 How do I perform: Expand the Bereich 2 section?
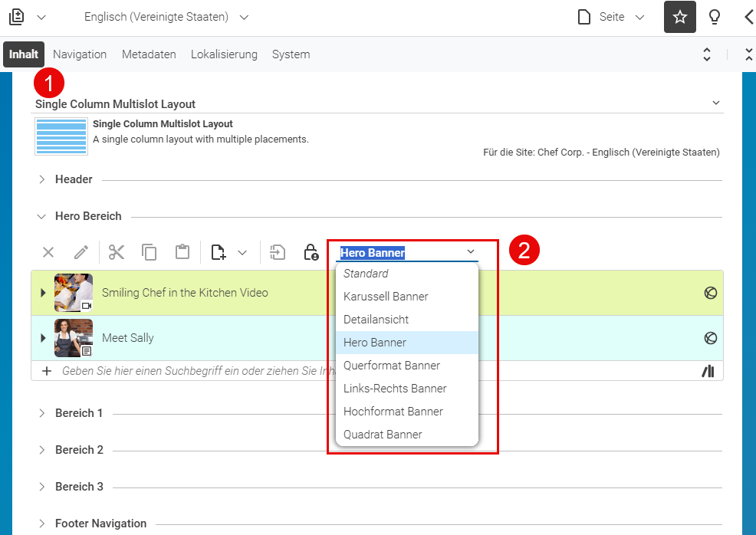[x=42, y=450]
